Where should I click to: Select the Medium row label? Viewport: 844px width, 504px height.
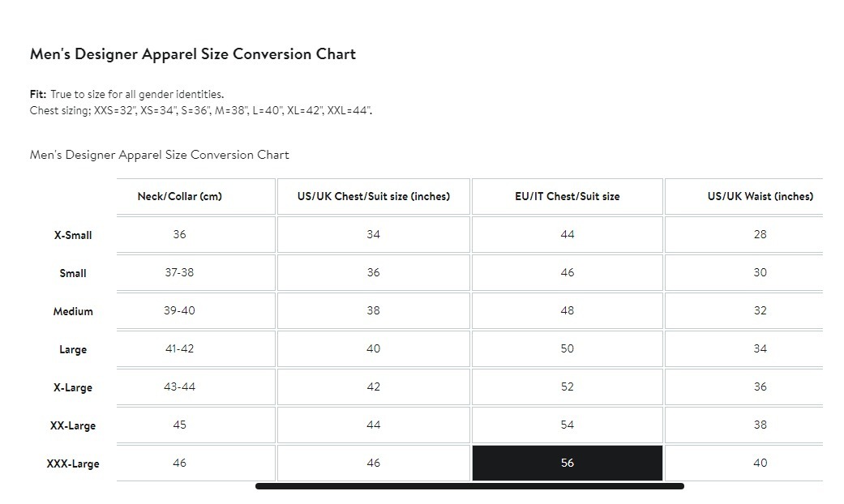(x=73, y=311)
